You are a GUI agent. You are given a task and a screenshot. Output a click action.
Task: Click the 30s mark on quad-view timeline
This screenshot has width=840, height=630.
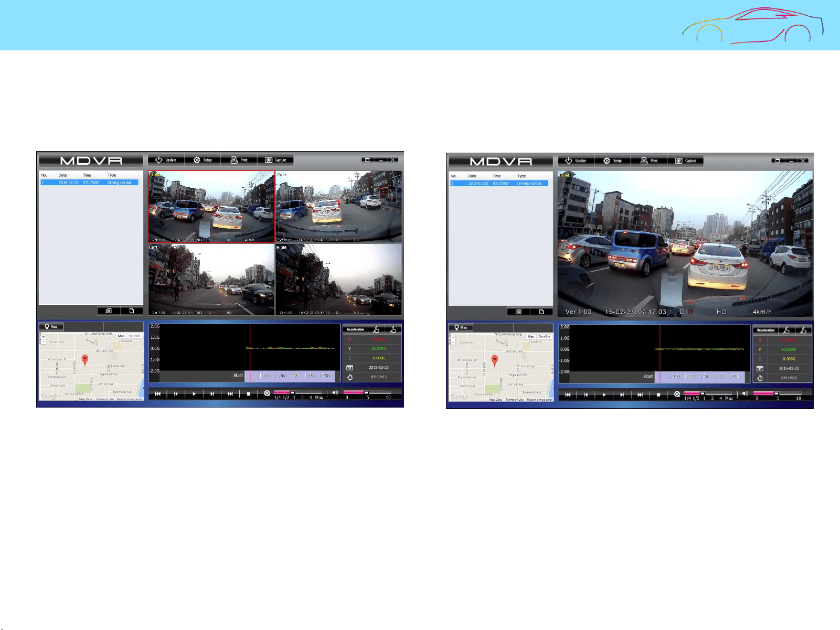296,376
